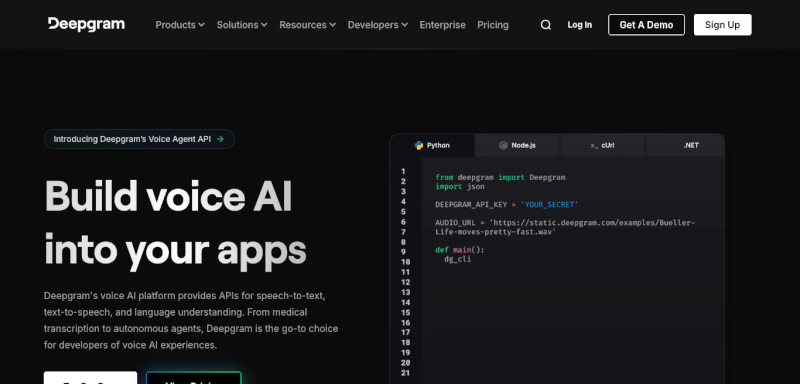Open the Pricing page
800x384 pixels.
pyautogui.click(x=493, y=24)
